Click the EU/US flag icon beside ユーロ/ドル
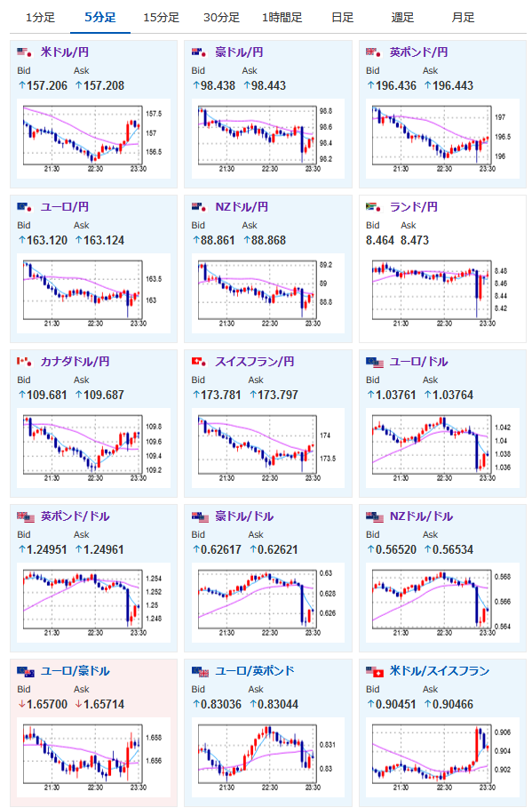532x808 pixels. [x=375, y=363]
